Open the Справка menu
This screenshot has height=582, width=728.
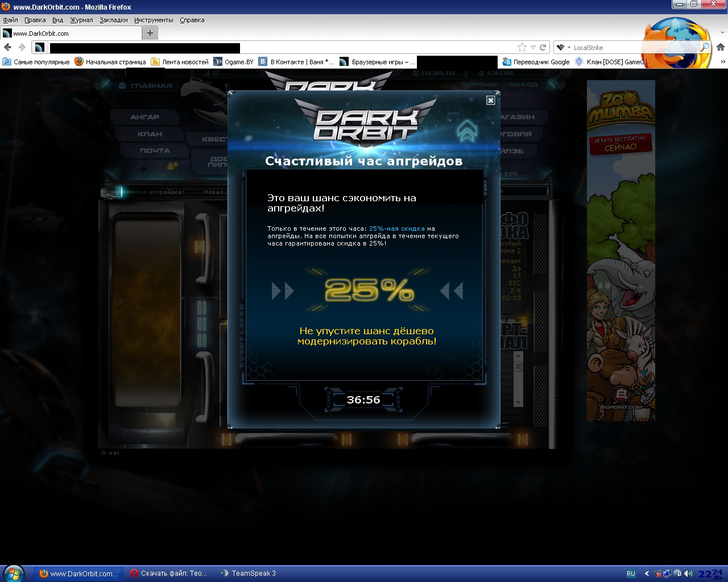pos(192,20)
